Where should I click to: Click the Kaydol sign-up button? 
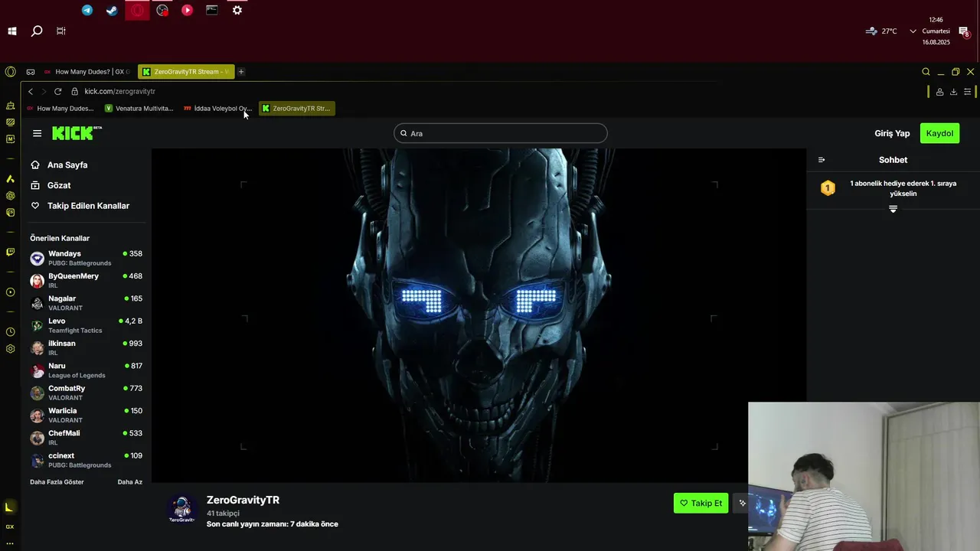click(x=939, y=133)
